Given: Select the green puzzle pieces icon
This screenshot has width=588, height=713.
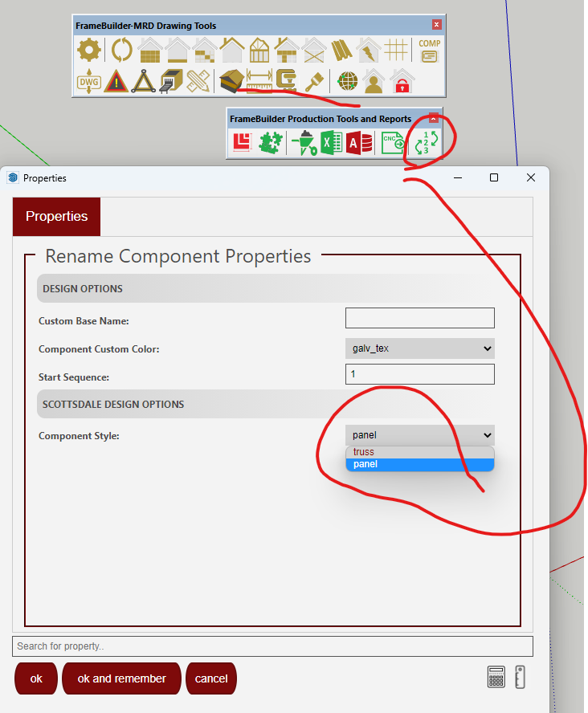Looking at the screenshot, I should tap(271, 143).
